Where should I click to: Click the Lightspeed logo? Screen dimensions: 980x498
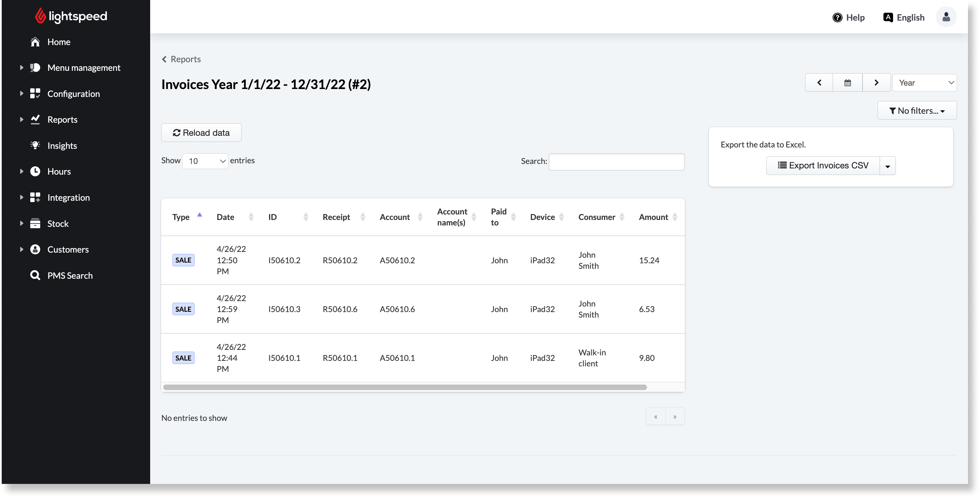[x=71, y=16]
